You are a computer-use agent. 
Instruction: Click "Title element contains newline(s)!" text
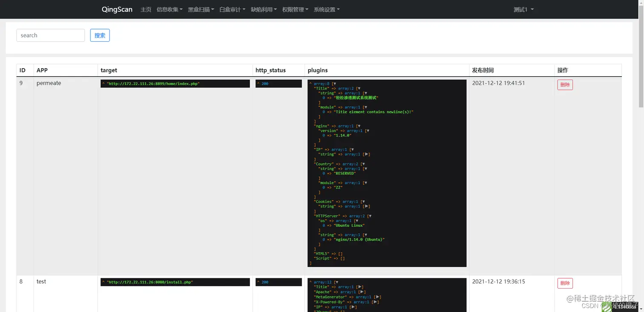point(374,112)
